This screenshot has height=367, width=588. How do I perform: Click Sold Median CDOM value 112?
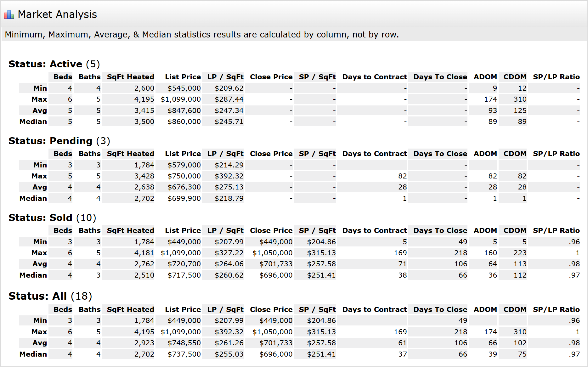click(520, 275)
